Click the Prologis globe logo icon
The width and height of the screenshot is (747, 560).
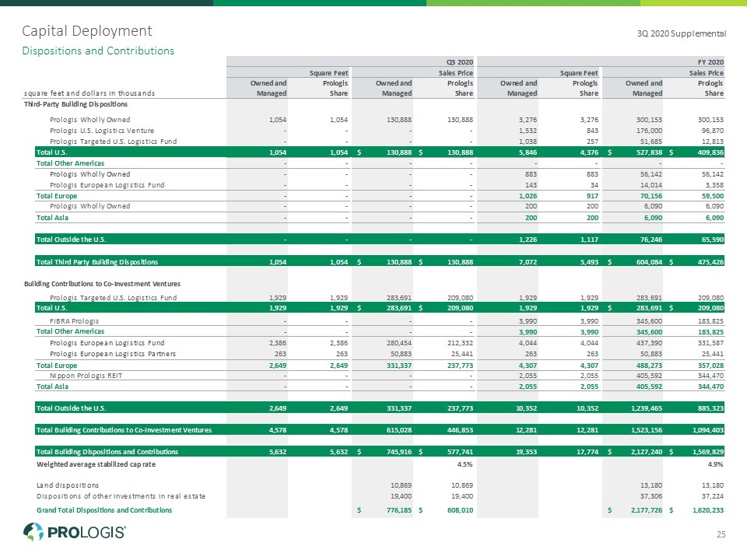pos(33,532)
